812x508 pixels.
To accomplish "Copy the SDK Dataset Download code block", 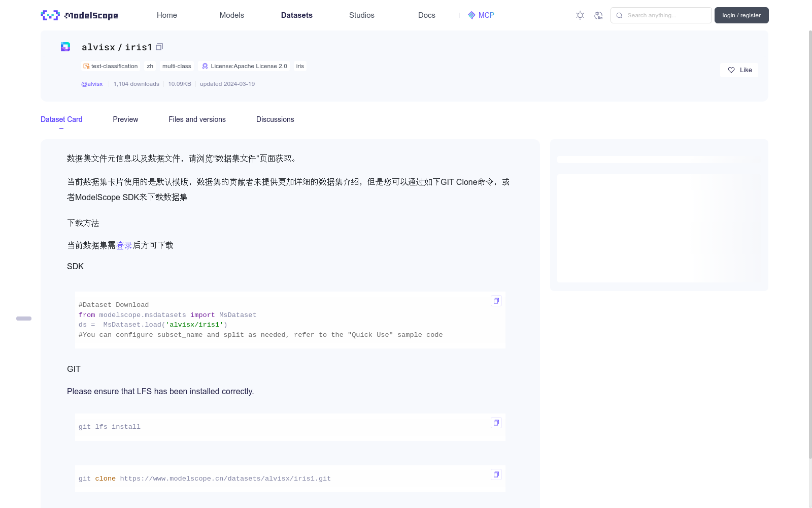I will (x=496, y=301).
